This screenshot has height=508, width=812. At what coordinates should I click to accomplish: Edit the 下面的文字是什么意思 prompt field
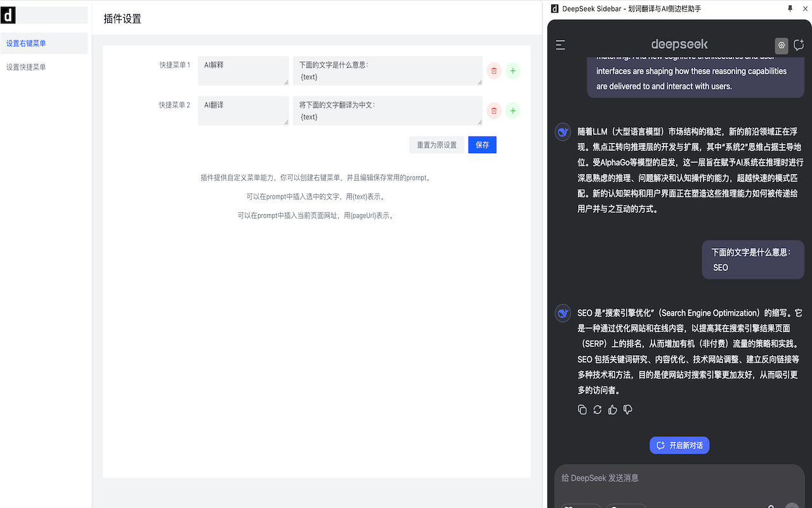pyautogui.click(x=387, y=70)
